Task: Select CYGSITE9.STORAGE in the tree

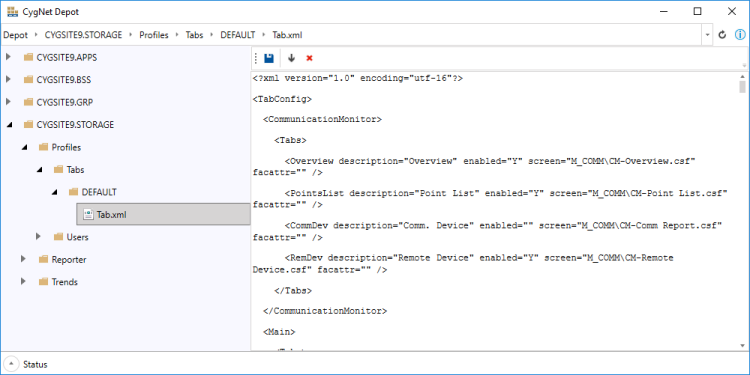Action: [75, 125]
